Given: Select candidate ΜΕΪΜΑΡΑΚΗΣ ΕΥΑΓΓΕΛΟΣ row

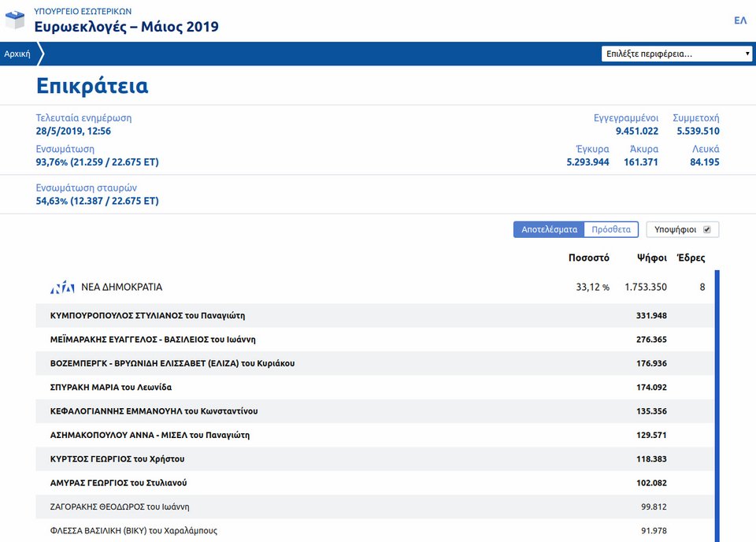Looking at the screenshot, I should click(x=375, y=340).
